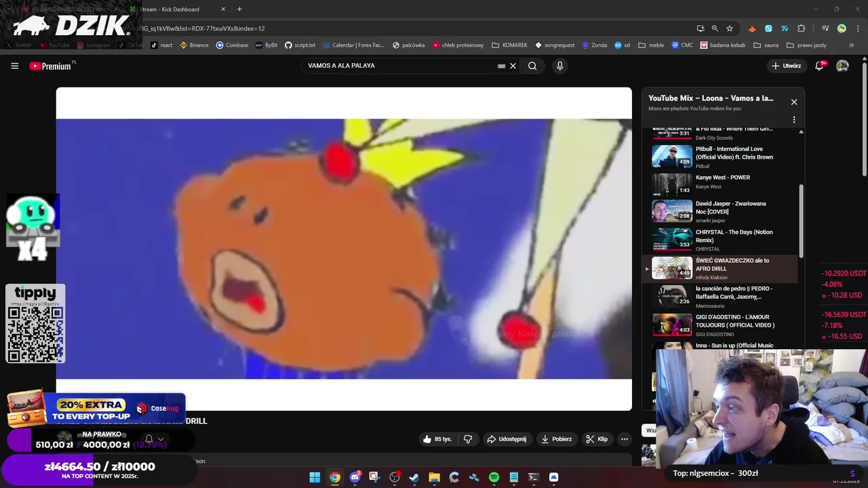Select current ŚWIEĆ GWIAZDECZKO AFRO DRILL item
This screenshot has width=868, height=488.
pyautogui.click(x=721, y=268)
